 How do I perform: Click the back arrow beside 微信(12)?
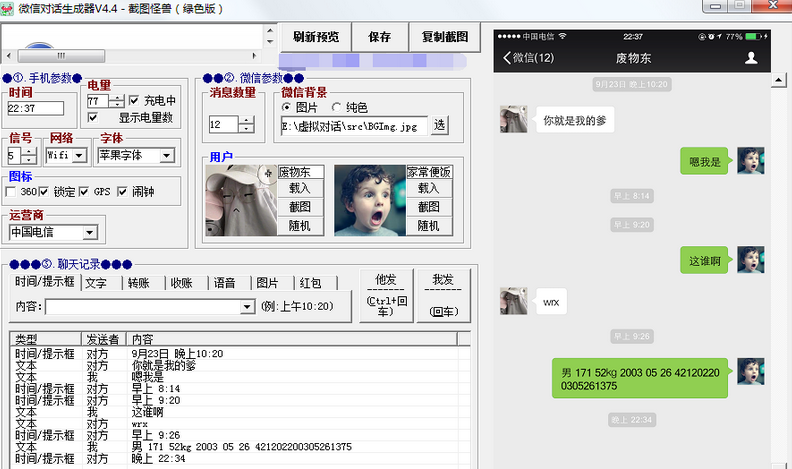coord(507,58)
